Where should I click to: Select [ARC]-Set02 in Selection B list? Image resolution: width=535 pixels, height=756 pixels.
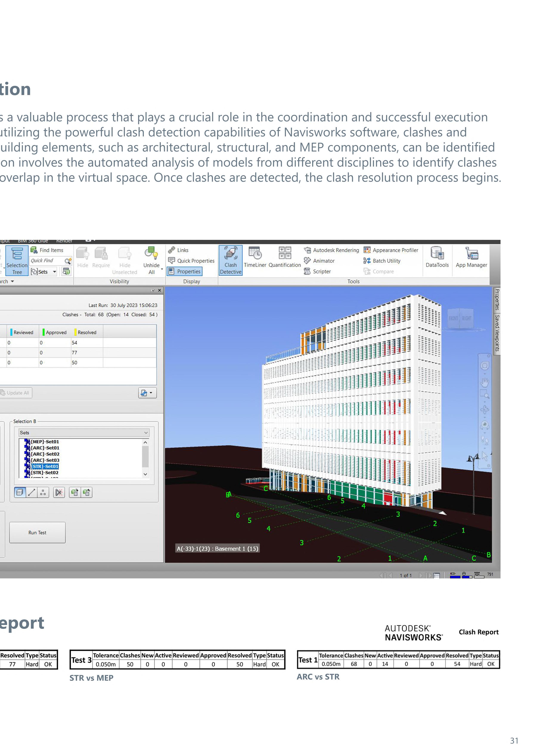tap(45, 454)
